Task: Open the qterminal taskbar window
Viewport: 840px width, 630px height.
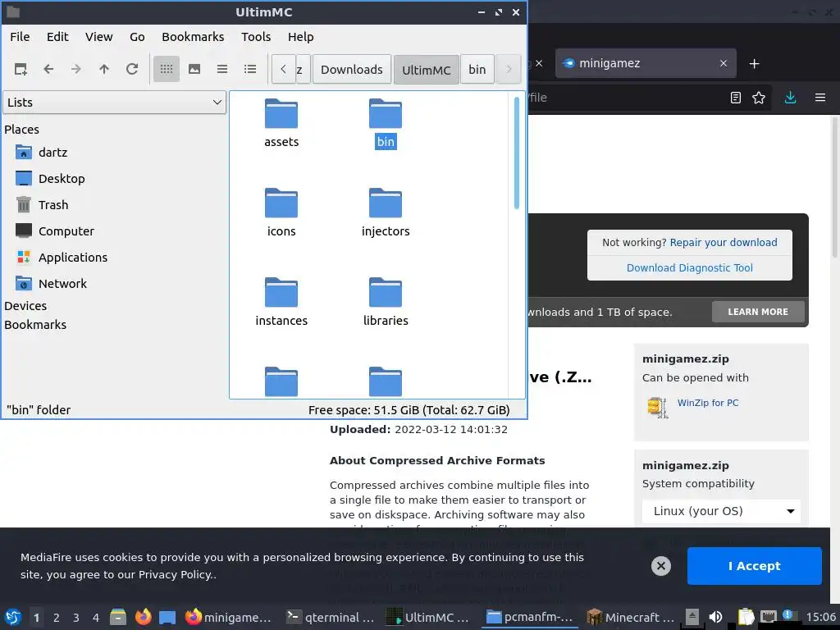Action: pos(330,617)
